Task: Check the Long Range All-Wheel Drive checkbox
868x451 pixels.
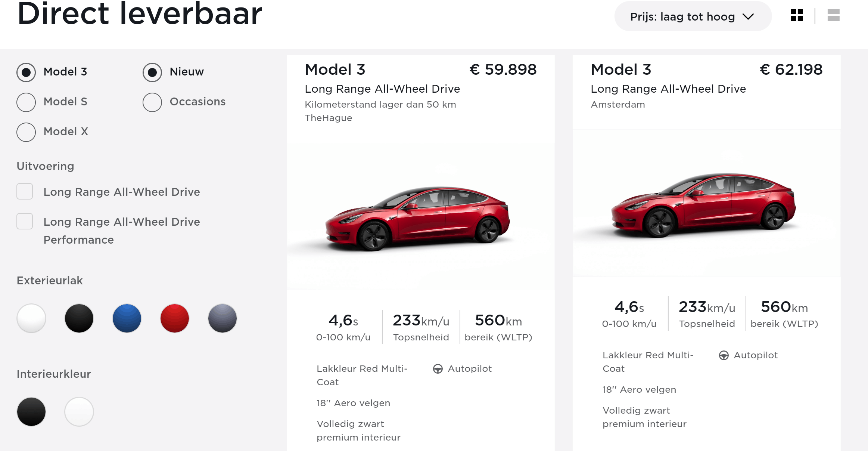Action: point(25,191)
